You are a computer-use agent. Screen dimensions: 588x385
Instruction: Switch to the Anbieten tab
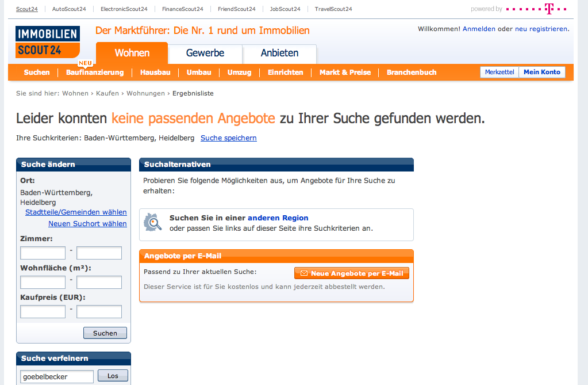(x=280, y=53)
